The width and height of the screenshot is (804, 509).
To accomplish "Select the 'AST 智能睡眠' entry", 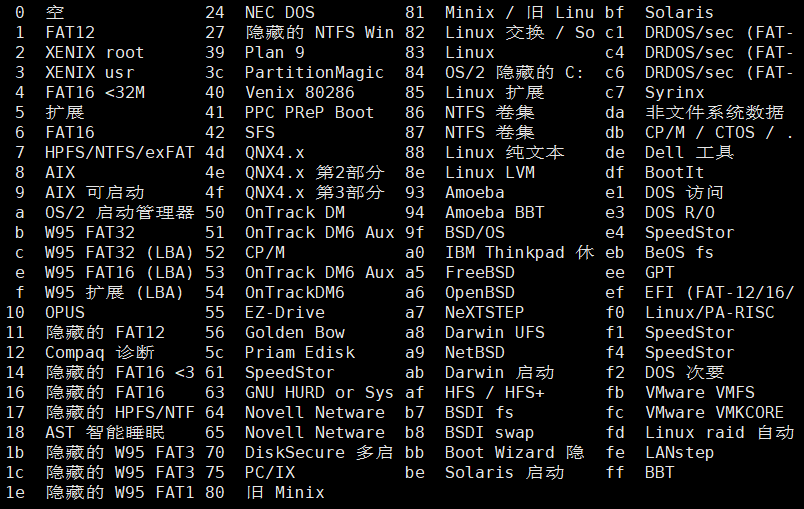I will click(105, 432).
